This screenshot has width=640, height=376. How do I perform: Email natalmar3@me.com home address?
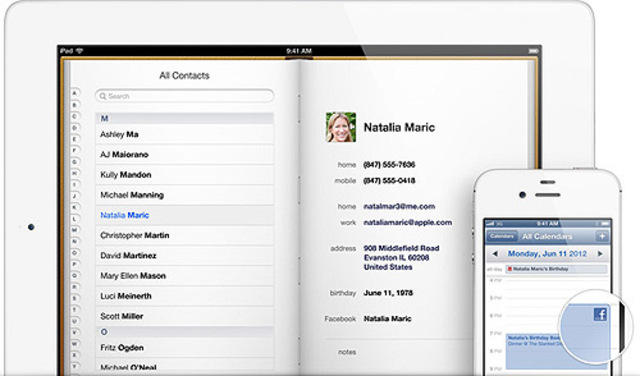[x=399, y=207]
